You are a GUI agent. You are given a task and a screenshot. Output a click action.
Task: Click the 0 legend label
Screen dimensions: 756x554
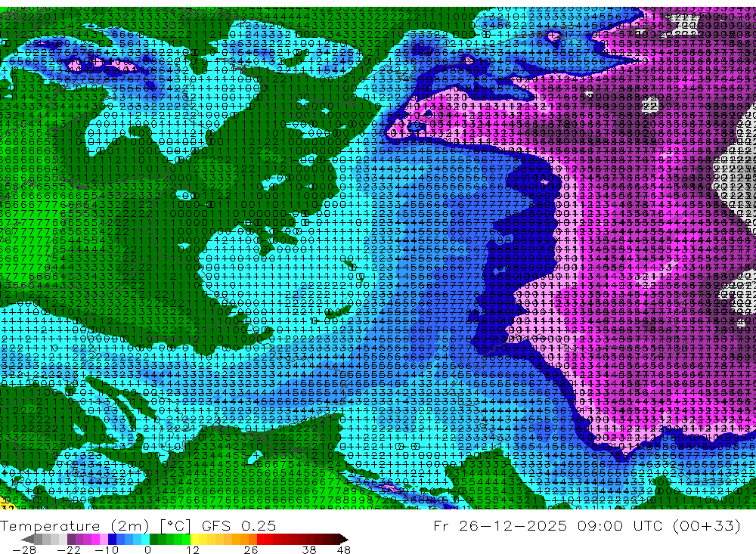(147, 549)
